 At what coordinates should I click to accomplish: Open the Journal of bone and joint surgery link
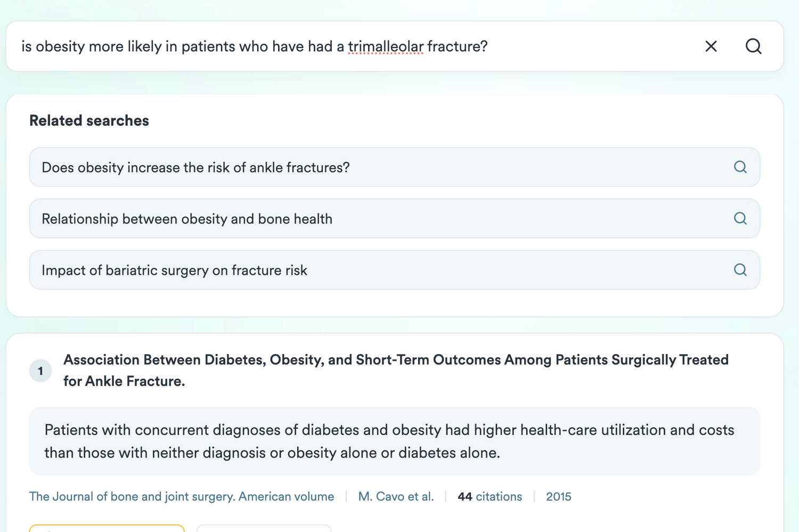pyautogui.click(x=182, y=496)
